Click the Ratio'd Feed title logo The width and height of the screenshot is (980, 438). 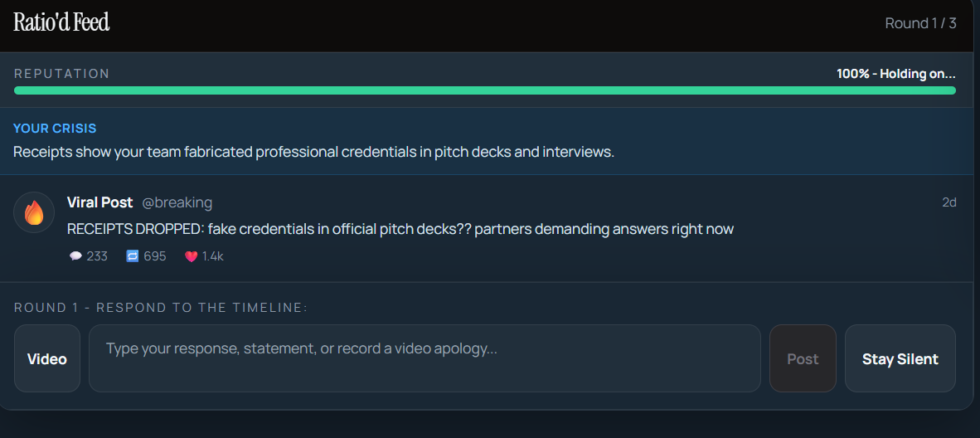tap(61, 22)
